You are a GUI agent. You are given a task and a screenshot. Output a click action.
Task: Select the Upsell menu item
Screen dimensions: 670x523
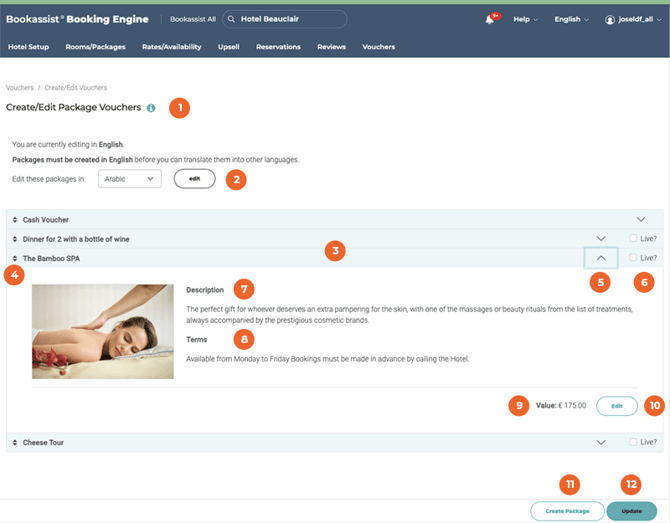pyautogui.click(x=229, y=47)
